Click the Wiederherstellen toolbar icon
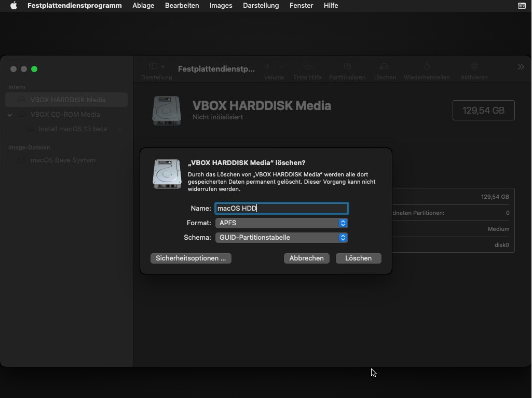The image size is (532, 398). tap(427, 66)
